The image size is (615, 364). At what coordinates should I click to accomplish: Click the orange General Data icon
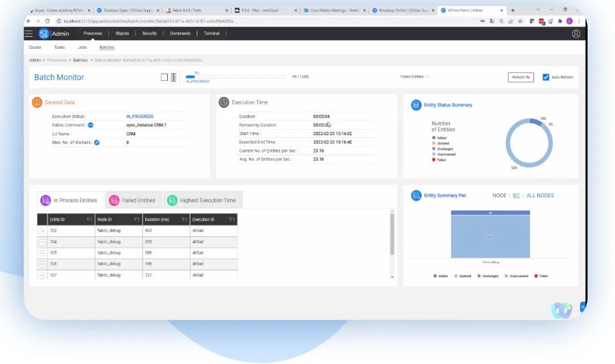pyautogui.click(x=37, y=102)
